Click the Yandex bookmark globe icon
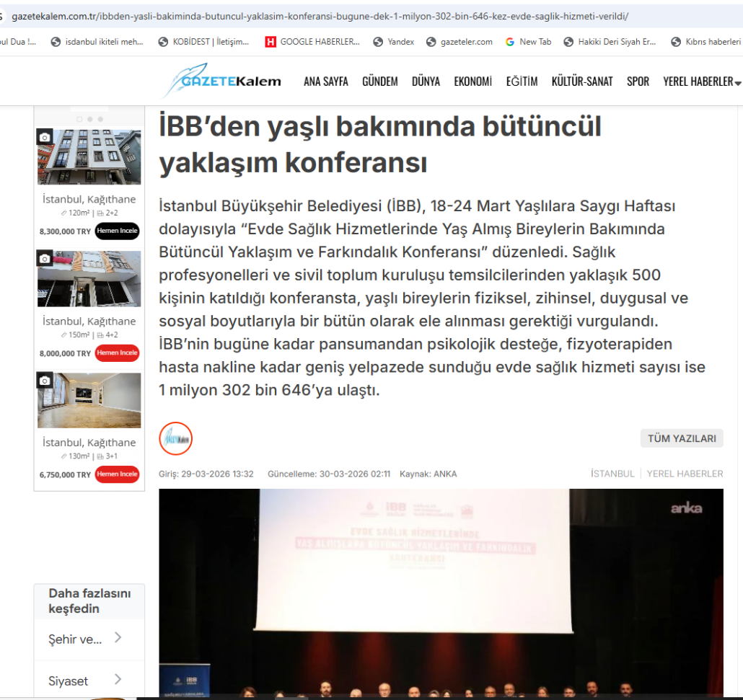The image size is (743, 700). [x=378, y=42]
